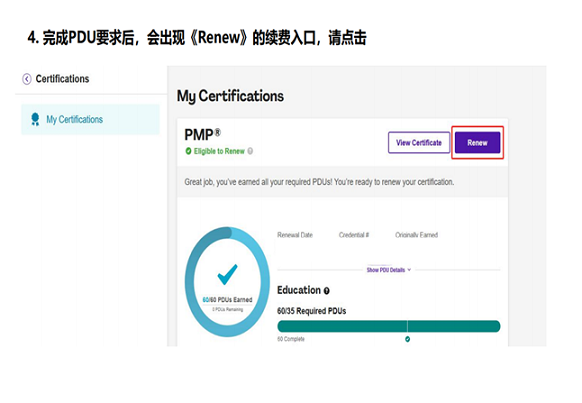The height and width of the screenshot is (403, 582).
Task: Click the '60 Complete' label
Action: coord(291,339)
